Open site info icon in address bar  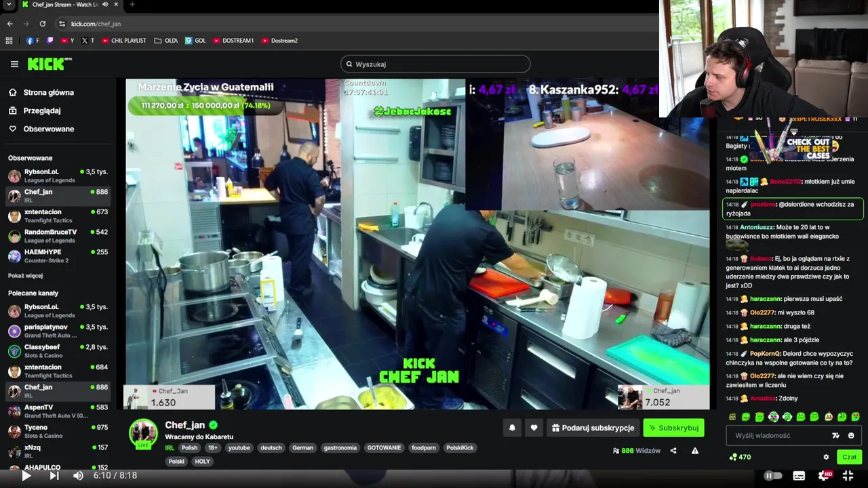coord(62,24)
